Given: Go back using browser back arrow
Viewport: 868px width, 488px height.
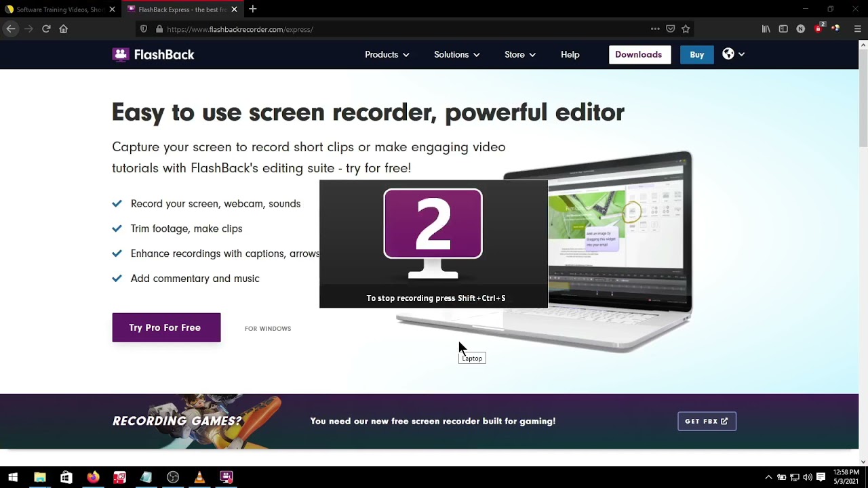Looking at the screenshot, I should 11,28.
